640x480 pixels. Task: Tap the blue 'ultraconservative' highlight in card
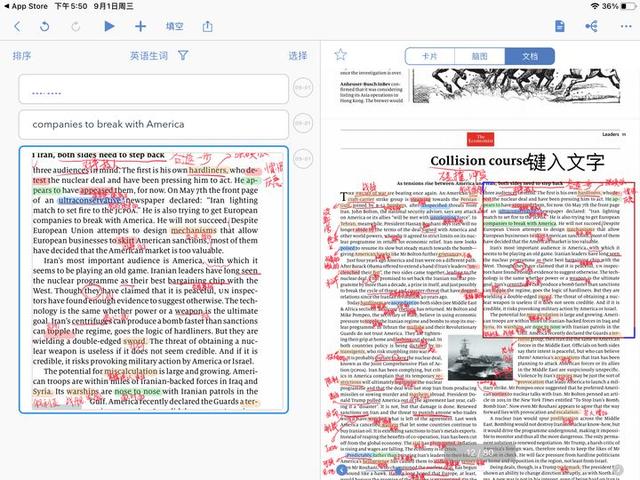pos(90,200)
